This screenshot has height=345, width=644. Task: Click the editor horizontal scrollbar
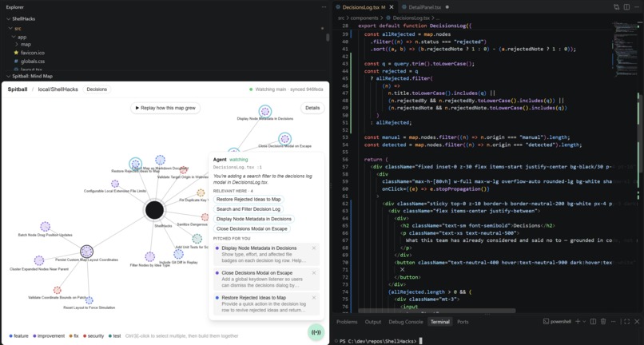pyautogui.click(x=436, y=311)
